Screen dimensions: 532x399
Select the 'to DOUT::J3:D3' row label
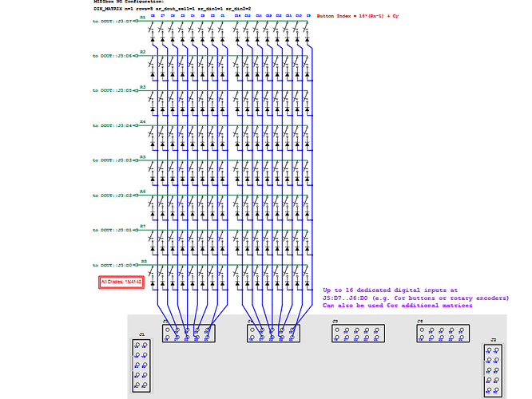[113, 160]
